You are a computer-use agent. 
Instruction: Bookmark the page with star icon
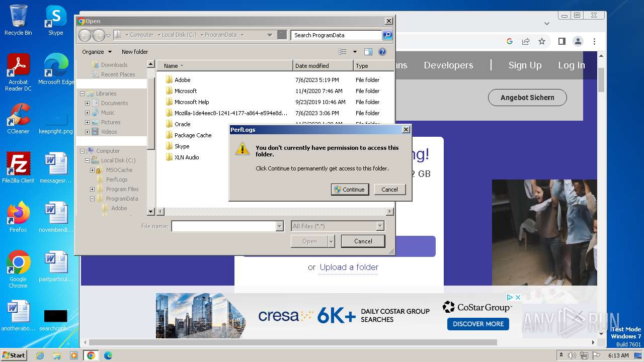[542, 41]
